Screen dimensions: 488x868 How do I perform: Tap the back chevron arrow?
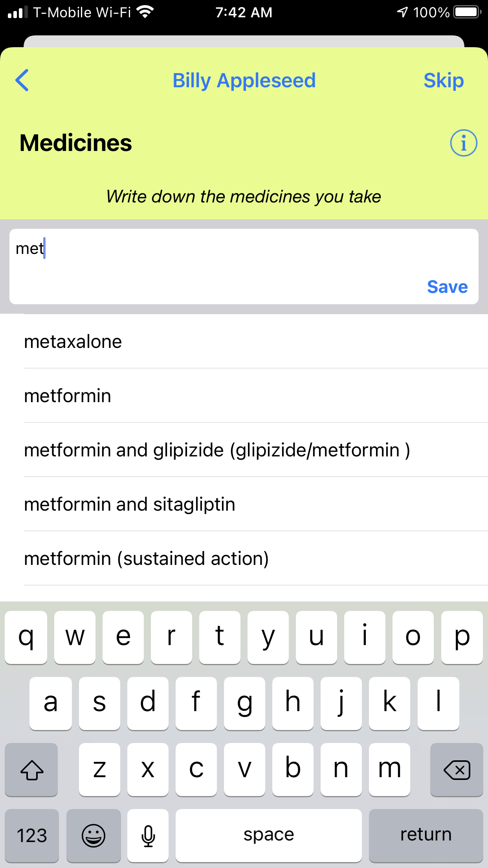(x=22, y=80)
